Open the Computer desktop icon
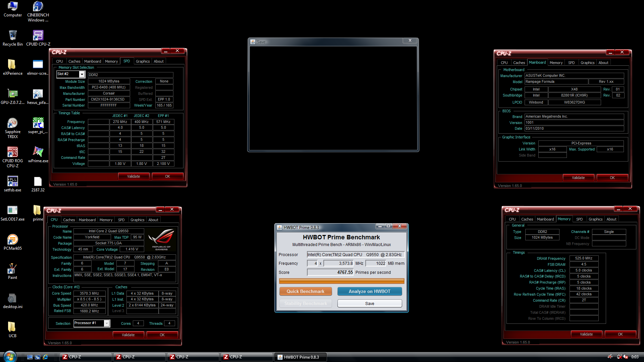The image size is (644, 362). coord(13,9)
